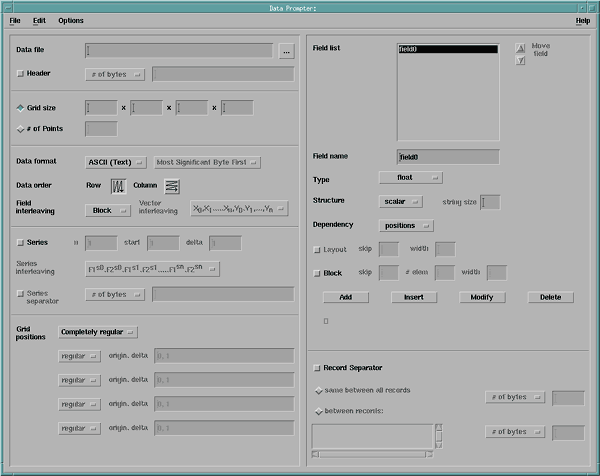600x476 pixels.
Task: Click the Field name input box
Action: [447, 157]
